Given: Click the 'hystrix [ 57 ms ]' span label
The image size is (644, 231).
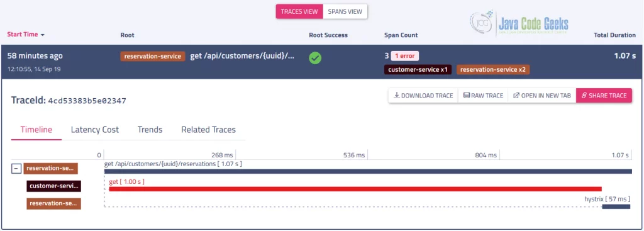Looking at the screenshot, I should pyautogui.click(x=608, y=199).
